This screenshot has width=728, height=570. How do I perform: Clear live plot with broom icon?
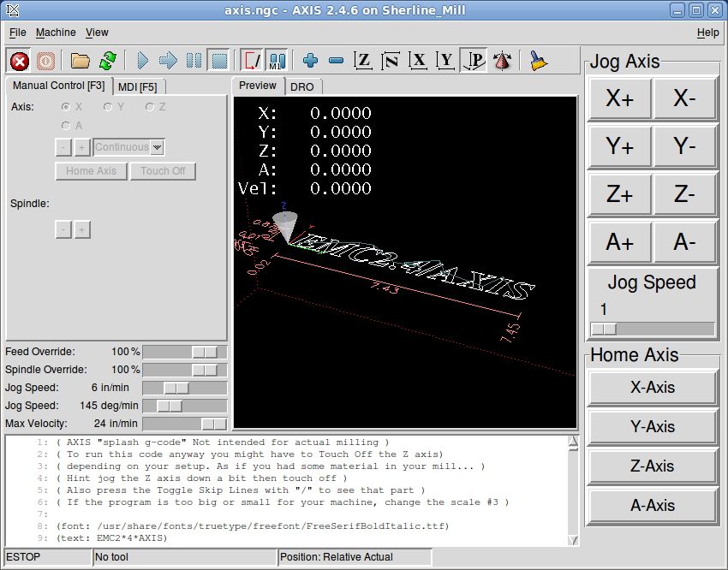click(539, 61)
